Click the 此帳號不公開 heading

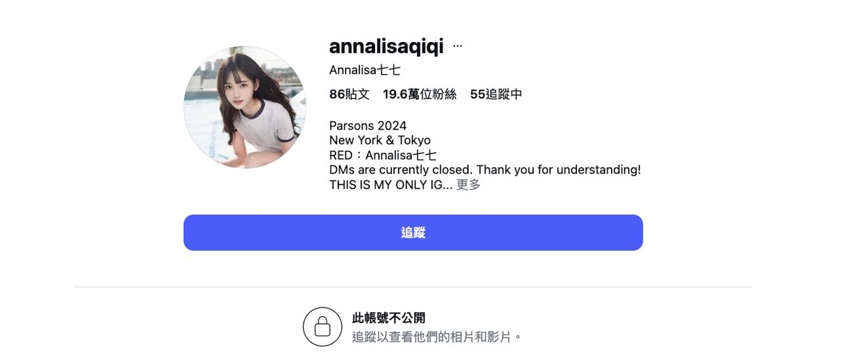(389, 318)
